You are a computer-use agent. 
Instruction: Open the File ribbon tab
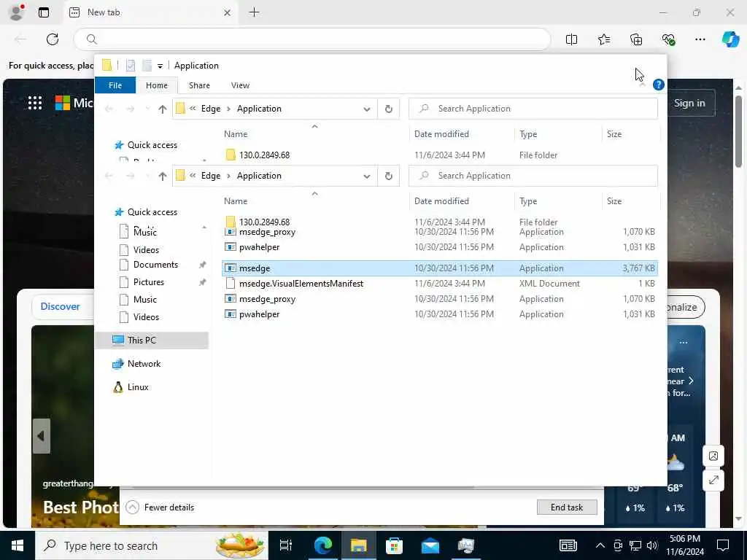(x=115, y=85)
